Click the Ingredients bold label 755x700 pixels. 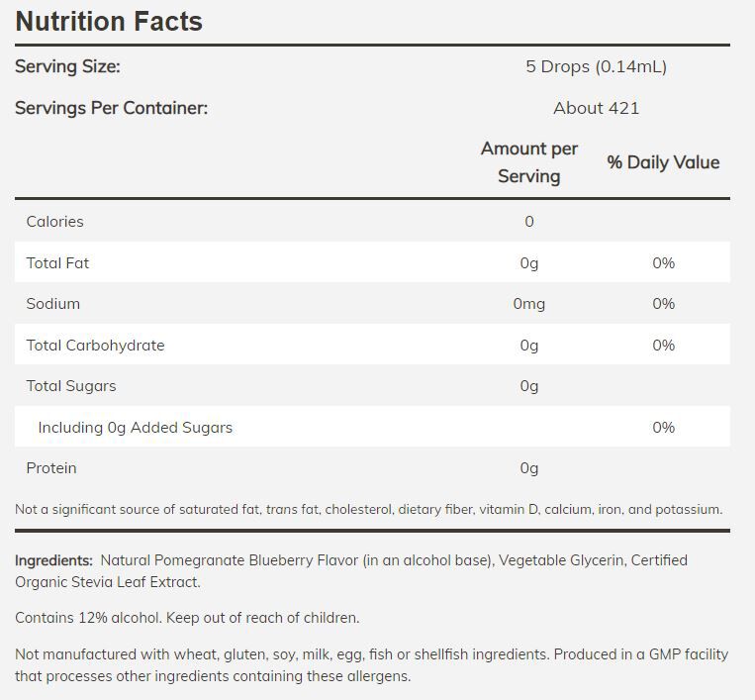[x=53, y=560]
